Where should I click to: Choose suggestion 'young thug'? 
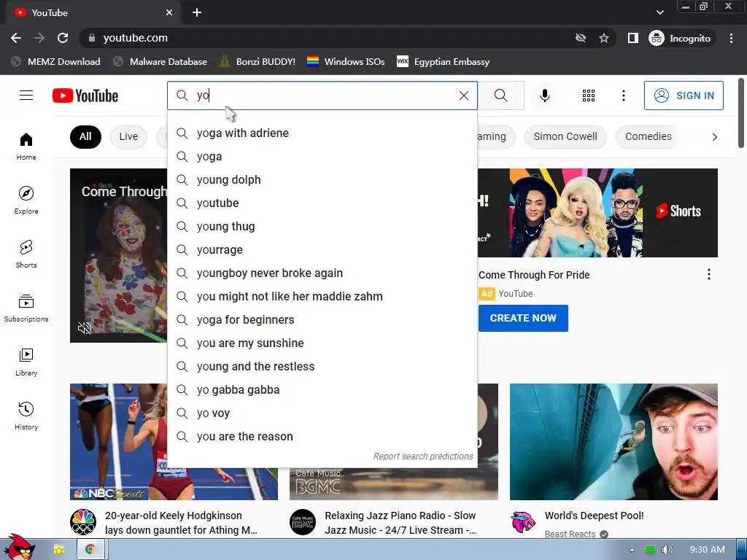click(322, 226)
